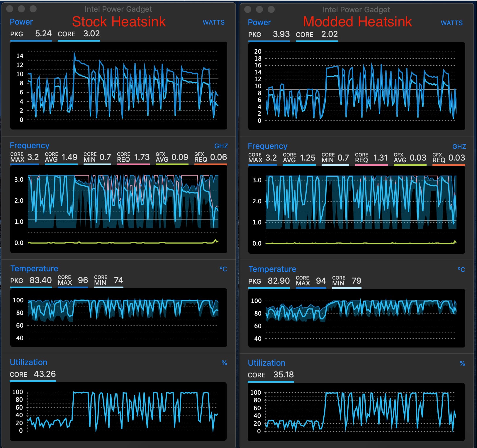Click the Frequency graph in Modded Heatsink window

[x=357, y=210]
